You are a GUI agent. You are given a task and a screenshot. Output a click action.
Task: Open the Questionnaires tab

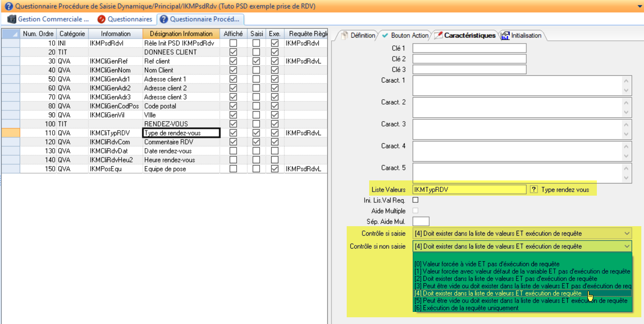pyautogui.click(x=129, y=19)
